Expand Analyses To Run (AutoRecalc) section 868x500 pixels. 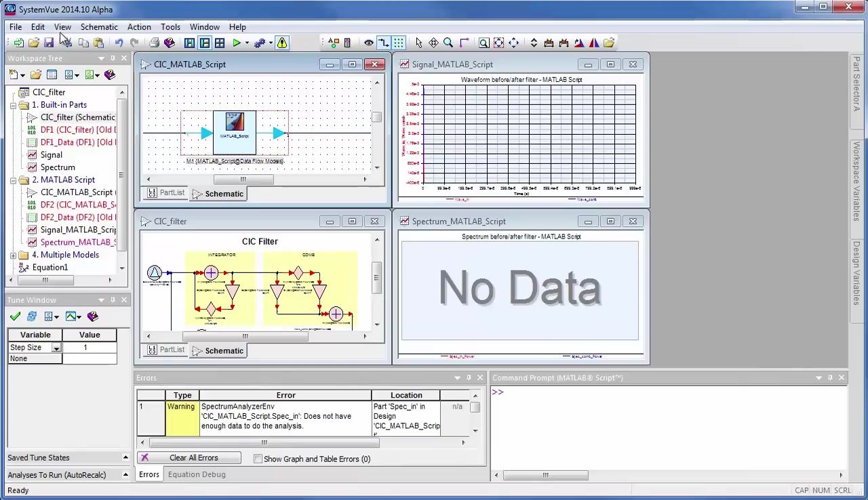tap(125, 475)
